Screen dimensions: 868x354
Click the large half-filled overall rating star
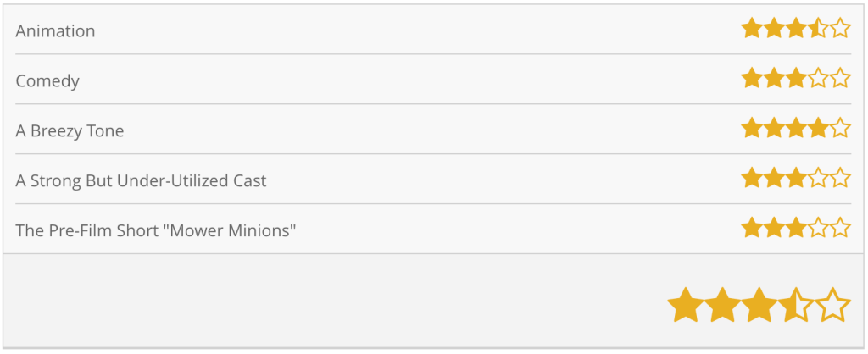pos(796,306)
